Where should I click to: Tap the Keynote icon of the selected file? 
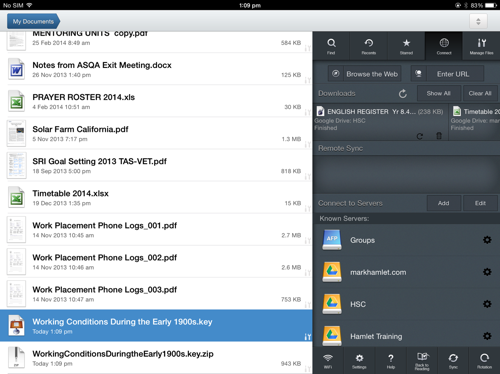click(16, 326)
